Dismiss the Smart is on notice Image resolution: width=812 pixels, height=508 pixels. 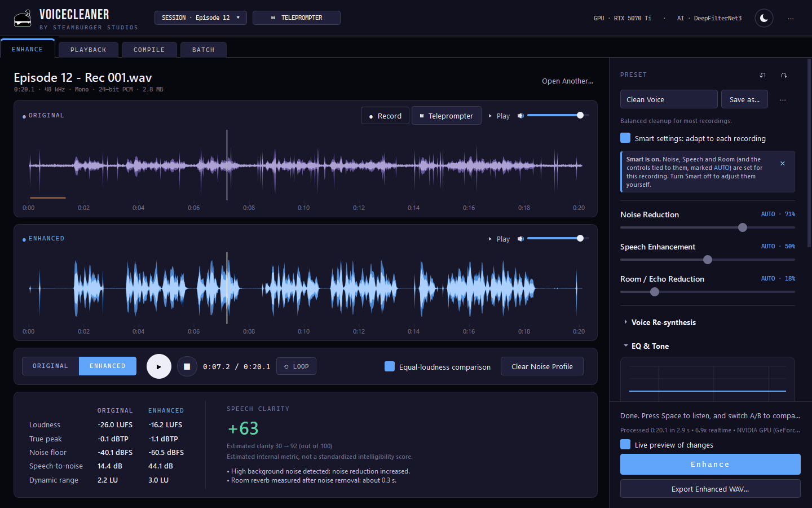pyautogui.click(x=783, y=163)
